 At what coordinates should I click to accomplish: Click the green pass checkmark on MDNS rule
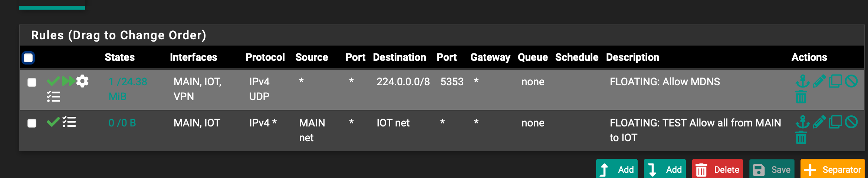pyautogui.click(x=53, y=81)
